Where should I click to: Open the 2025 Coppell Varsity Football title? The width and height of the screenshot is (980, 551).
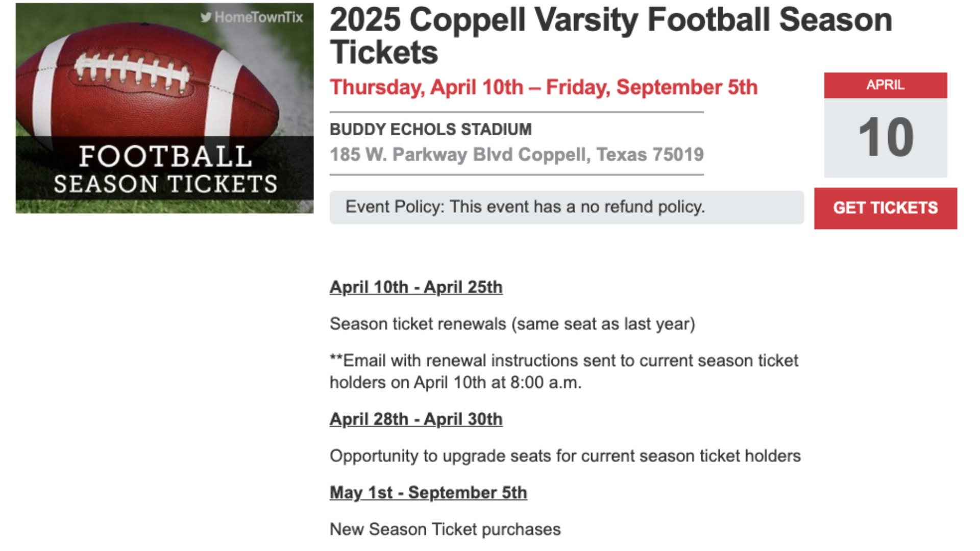[610, 36]
